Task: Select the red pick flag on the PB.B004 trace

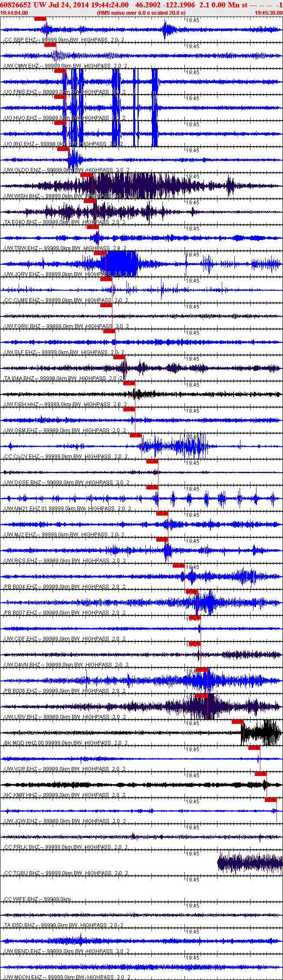Action: click(179, 566)
